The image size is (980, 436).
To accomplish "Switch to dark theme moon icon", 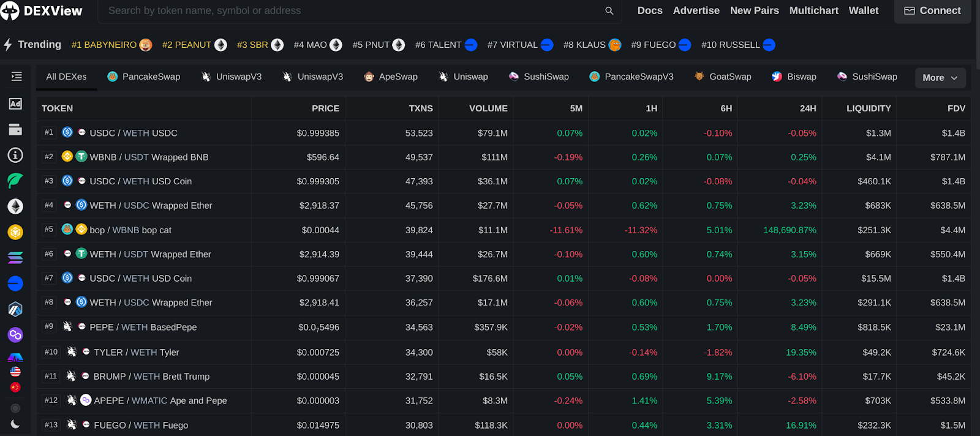I will pyautogui.click(x=15, y=424).
